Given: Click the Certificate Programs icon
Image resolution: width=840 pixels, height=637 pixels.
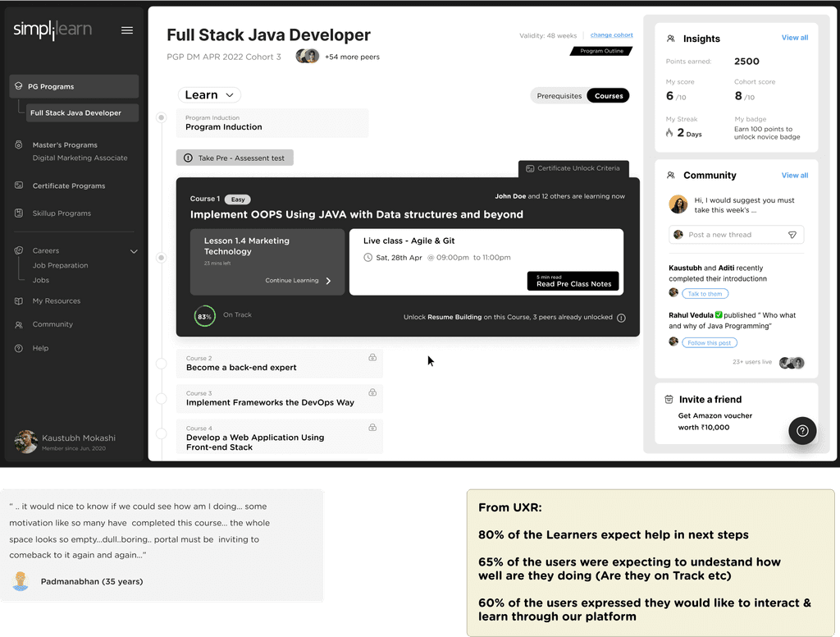Looking at the screenshot, I should click(x=19, y=186).
